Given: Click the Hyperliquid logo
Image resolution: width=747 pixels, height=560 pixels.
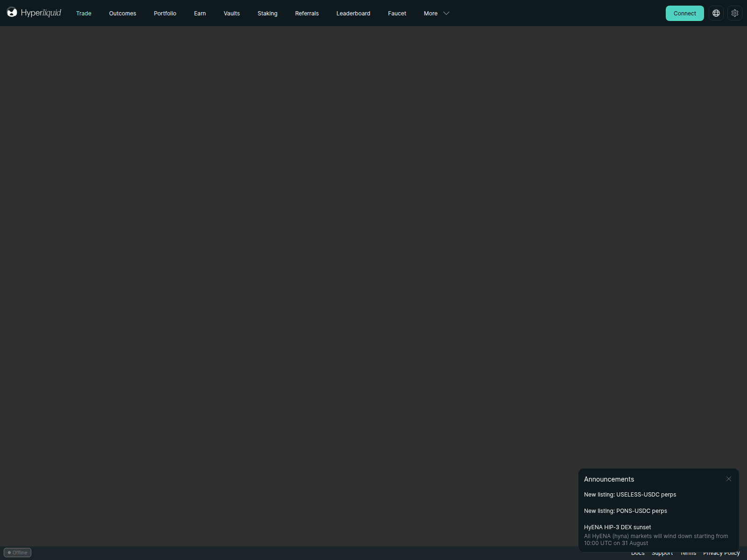Looking at the screenshot, I should click(34, 13).
